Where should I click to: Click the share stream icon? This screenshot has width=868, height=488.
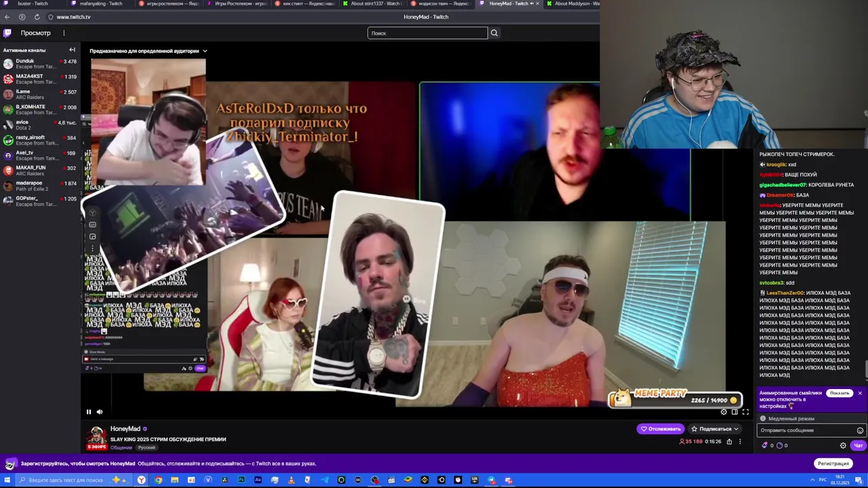pos(729,441)
